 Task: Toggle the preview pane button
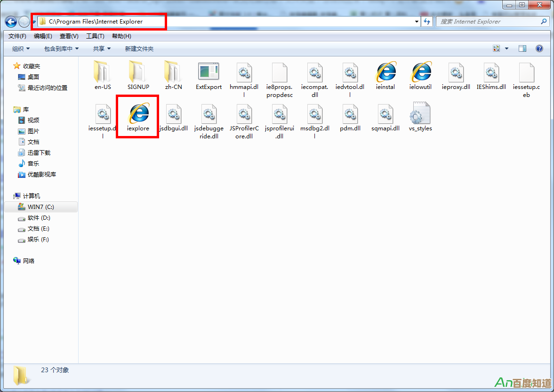click(522, 48)
